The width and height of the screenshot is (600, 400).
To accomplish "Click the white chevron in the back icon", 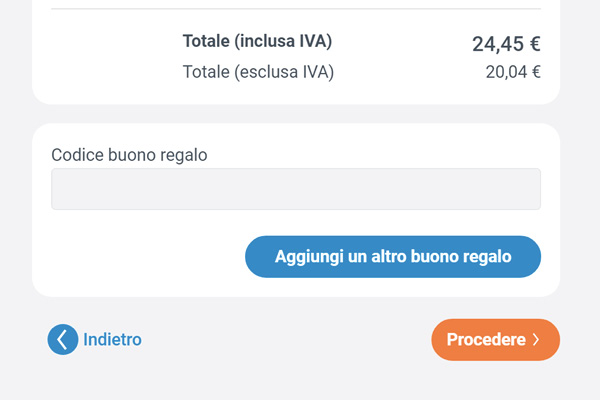I will (62, 340).
